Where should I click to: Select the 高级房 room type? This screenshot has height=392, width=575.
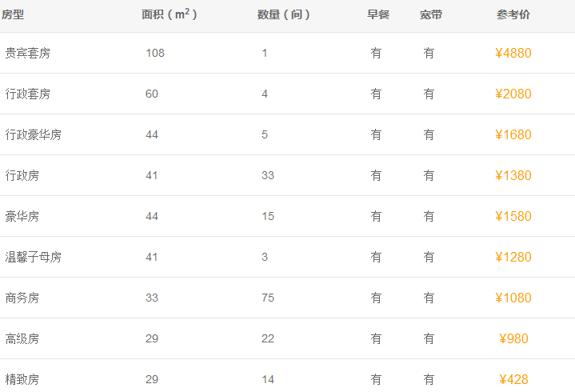(22, 339)
